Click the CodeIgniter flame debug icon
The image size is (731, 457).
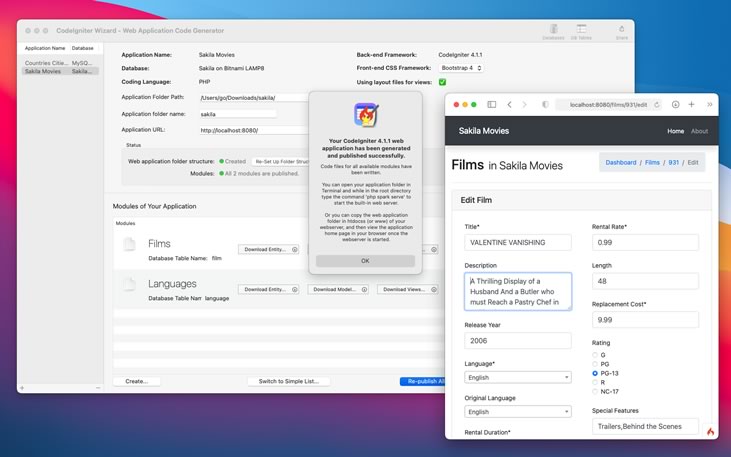click(710, 431)
